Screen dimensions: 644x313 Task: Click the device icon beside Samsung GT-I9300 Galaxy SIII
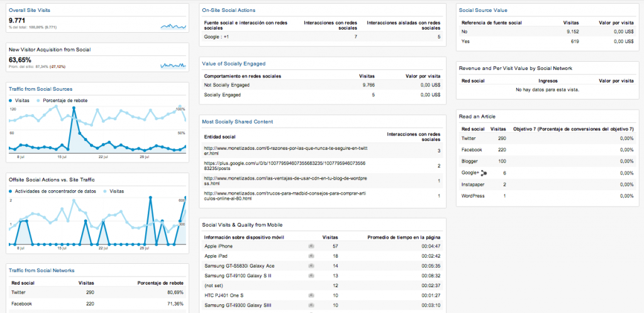(x=311, y=305)
